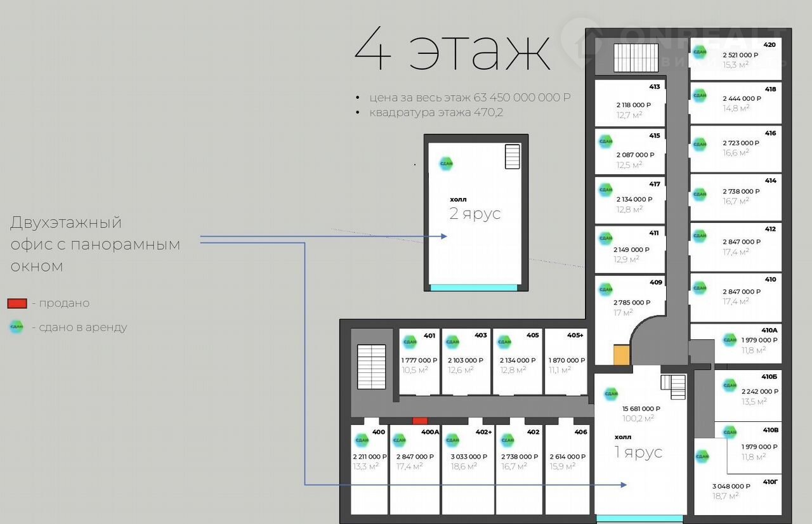
Task: Click the "сдан" badge in office 410Б
Action: 730,385
